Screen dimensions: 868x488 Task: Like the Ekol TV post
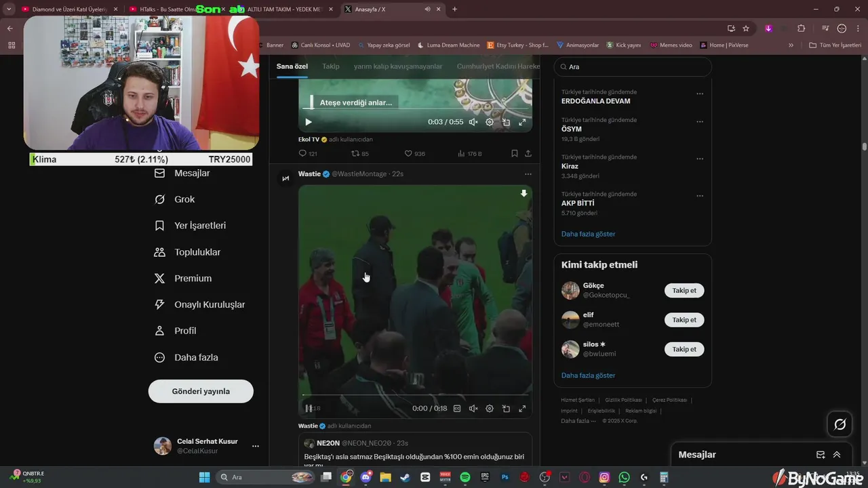[x=414, y=154]
